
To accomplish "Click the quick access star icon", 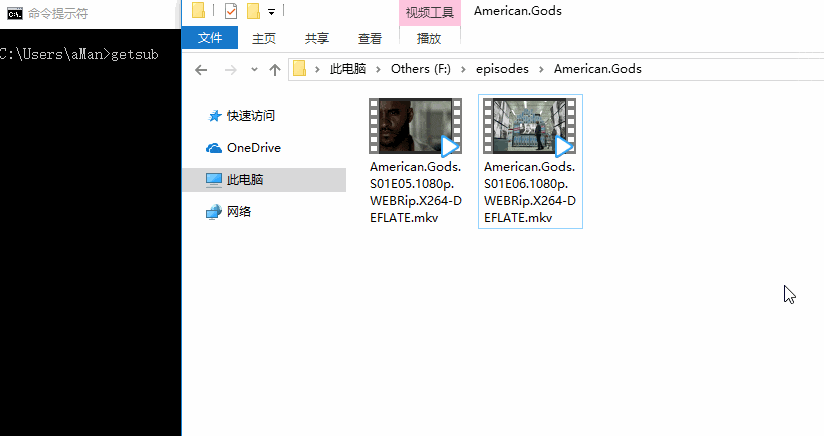I will pyautogui.click(x=214, y=116).
